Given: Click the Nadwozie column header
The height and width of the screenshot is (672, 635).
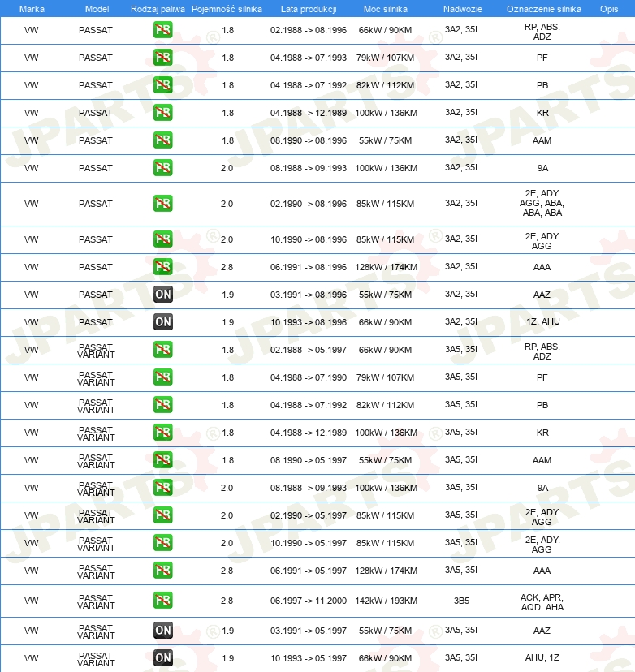Looking at the screenshot, I should point(463,9).
